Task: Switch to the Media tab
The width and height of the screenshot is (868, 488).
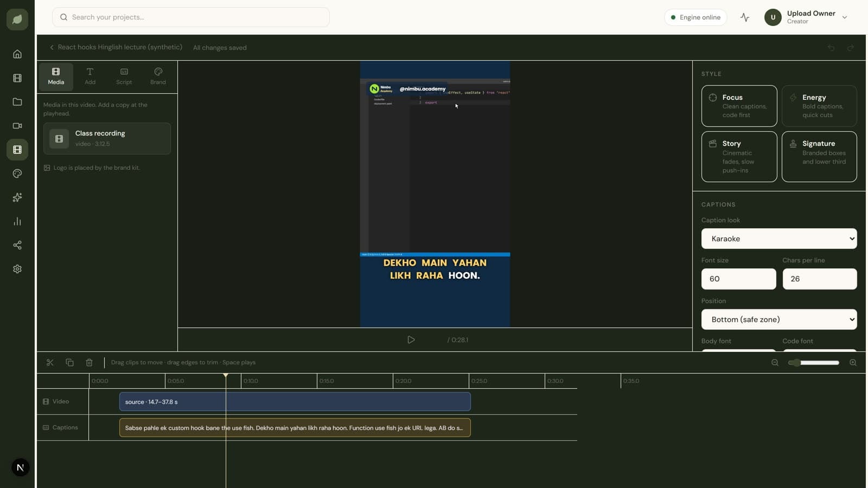Action: tap(56, 76)
